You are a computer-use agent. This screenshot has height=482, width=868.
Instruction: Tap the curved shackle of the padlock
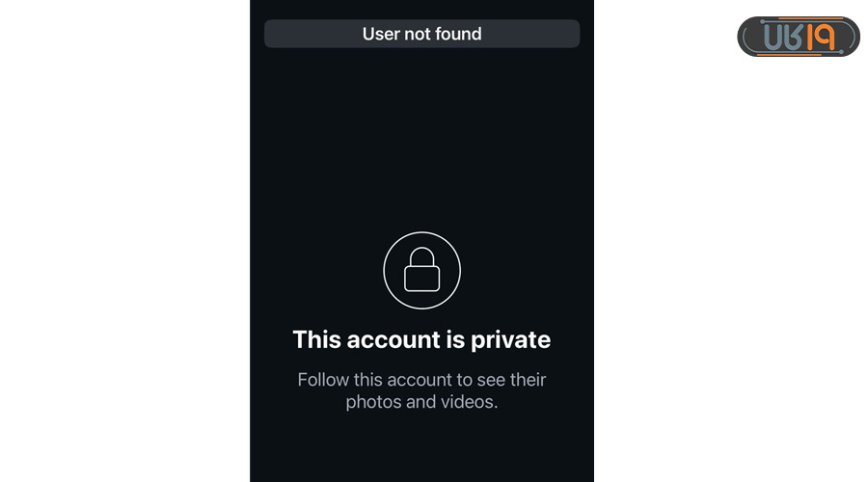(x=421, y=256)
